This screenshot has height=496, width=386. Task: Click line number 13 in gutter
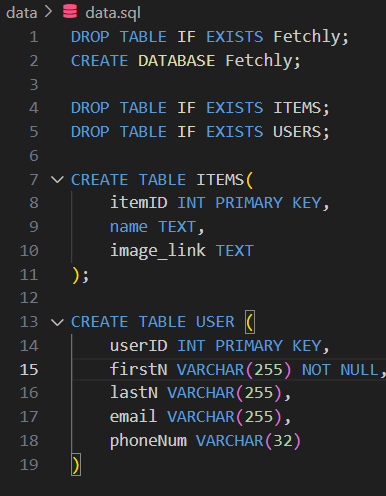[29, 322]
